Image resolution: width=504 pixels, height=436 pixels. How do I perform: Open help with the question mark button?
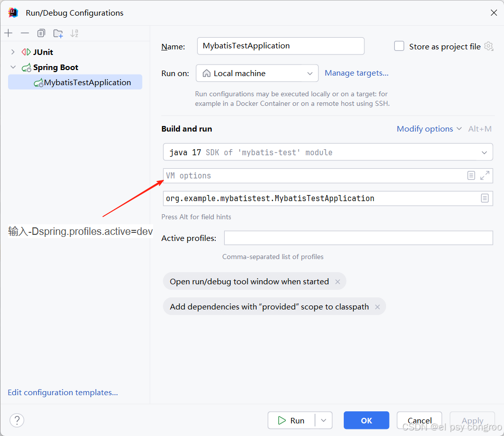17,420
